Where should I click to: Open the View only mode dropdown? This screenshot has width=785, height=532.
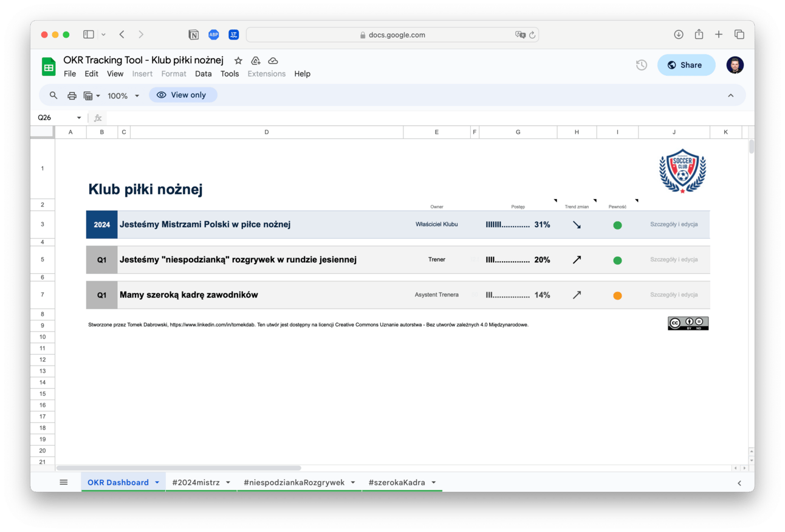coord(183,95)
